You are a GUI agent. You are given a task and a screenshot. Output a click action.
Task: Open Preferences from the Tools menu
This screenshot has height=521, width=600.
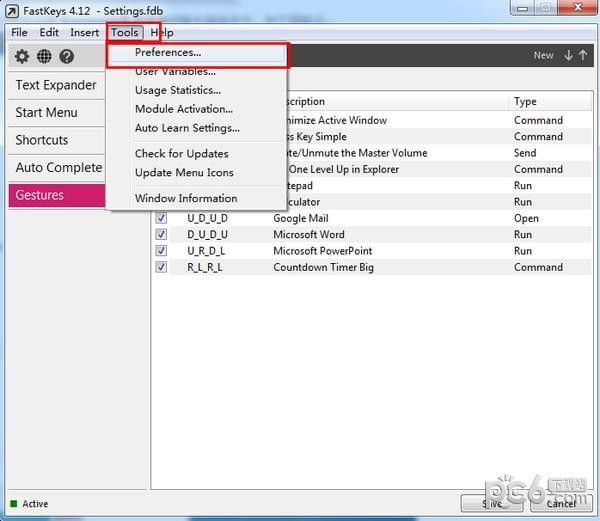[x=168, y=52]
